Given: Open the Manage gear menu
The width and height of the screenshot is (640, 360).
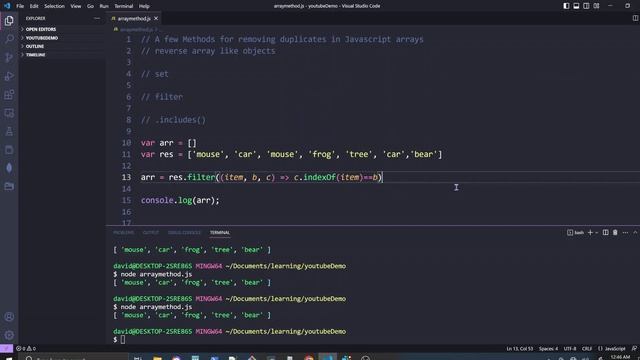Looking at the screenshot, I should click(9, 335).
